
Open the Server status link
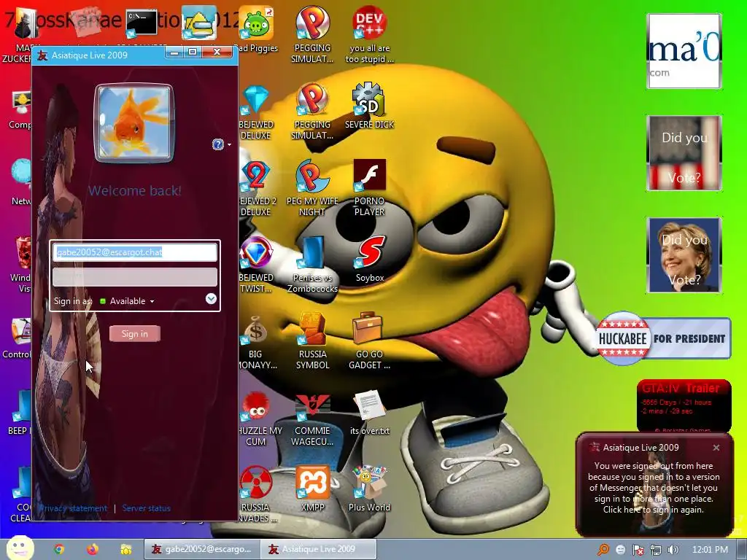pyautogui.click(x=146, y=508)
